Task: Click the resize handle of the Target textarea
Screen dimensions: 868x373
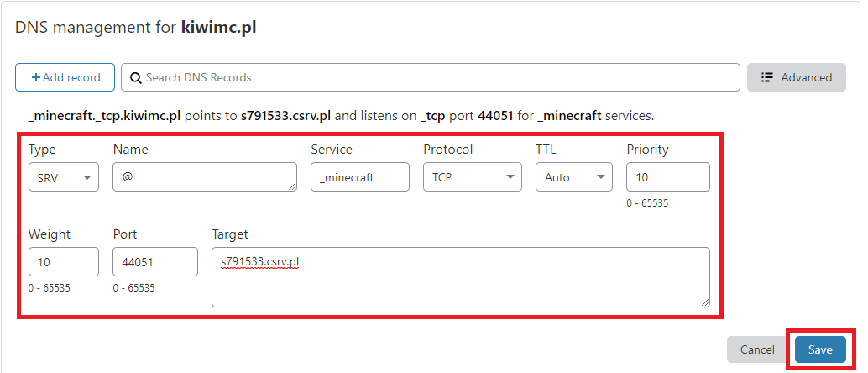Action: click(x=705, y=302)
